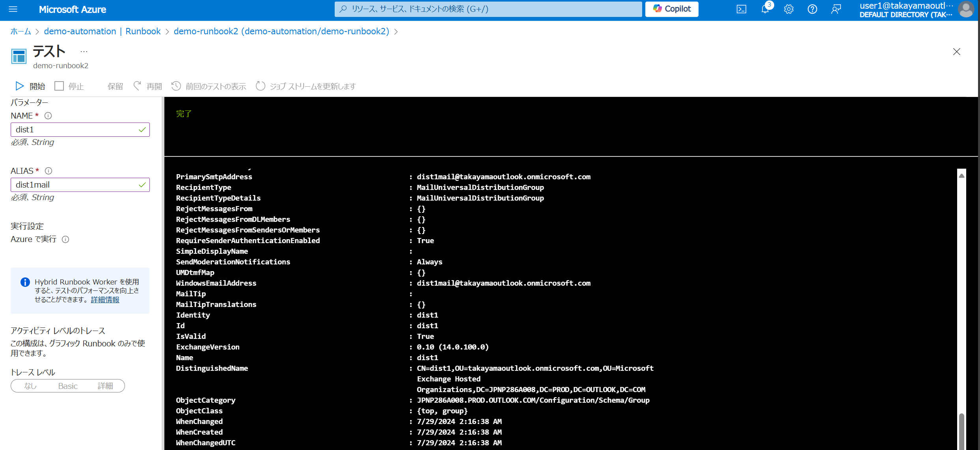The width and height of the screenshot is (980, 450).
Task: Select 保留 in the toolbar
Action: coord(115,86)
